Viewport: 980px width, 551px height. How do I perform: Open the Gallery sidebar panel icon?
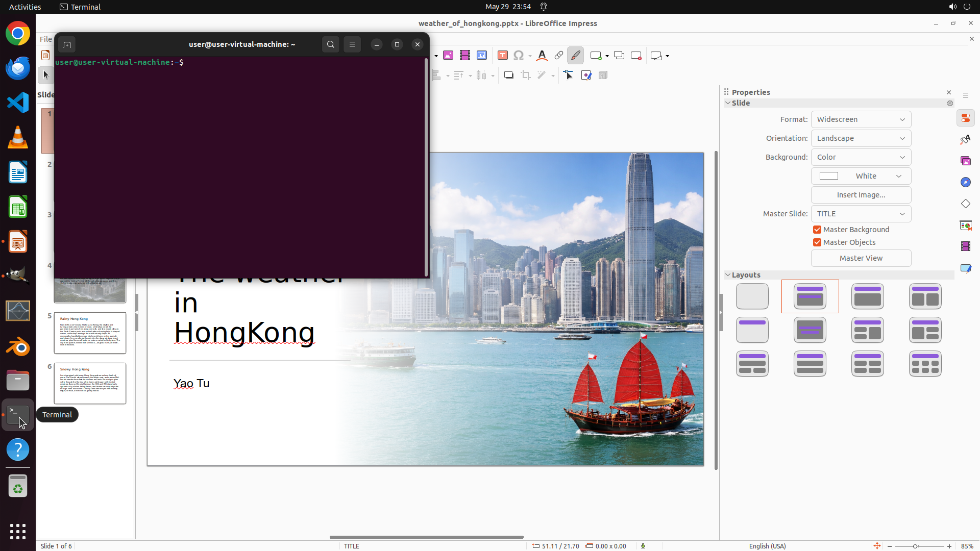click(x=966, y=161)
